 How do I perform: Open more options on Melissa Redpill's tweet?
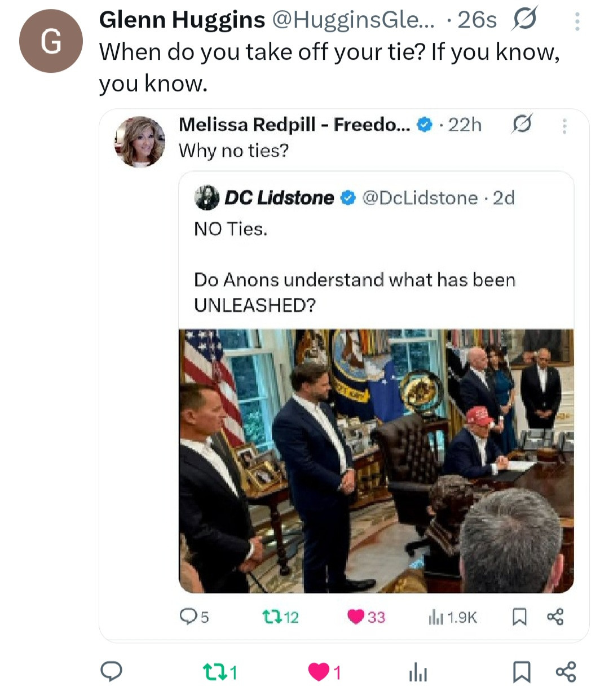pyautogui.click(x=564, y=126)
